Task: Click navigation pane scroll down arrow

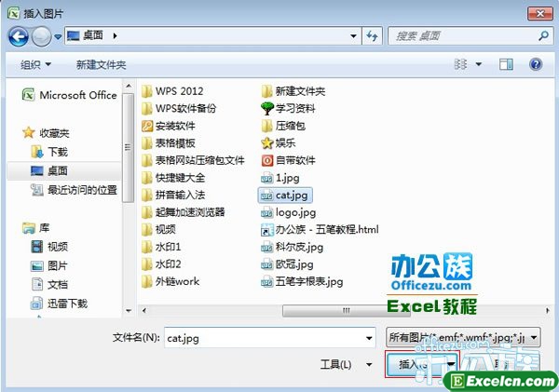Action: pyautogui.click(x=129, y=311)
